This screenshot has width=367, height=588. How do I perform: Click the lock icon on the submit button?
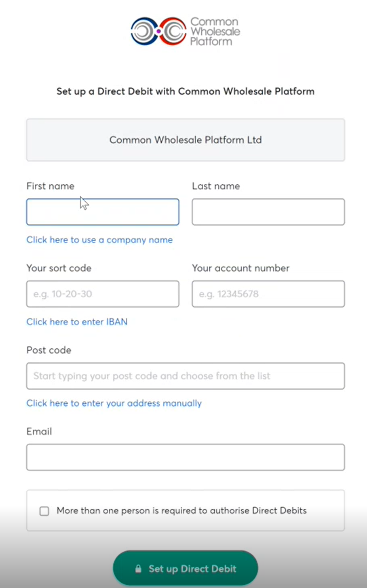coord(138,569)
